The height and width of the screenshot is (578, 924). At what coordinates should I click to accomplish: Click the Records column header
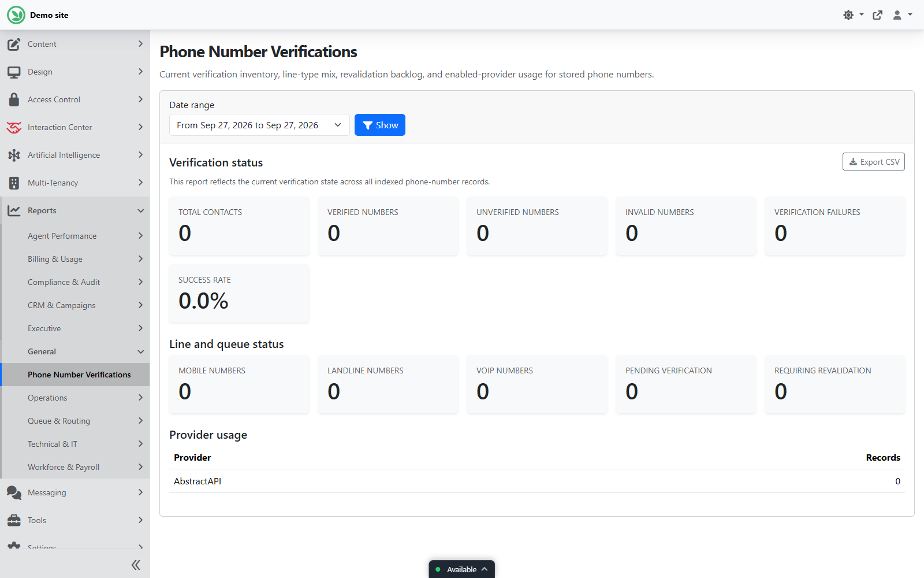click(x=883, y=457)
